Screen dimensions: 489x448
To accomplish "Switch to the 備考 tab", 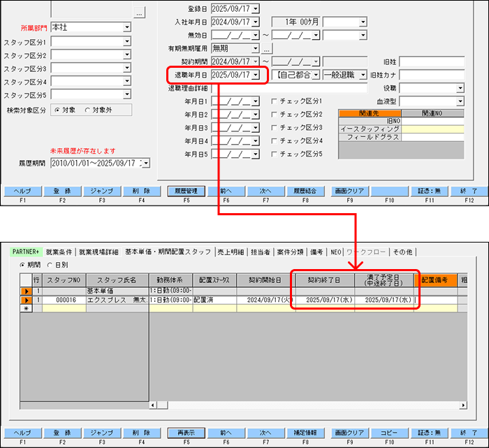I will 316,252.
